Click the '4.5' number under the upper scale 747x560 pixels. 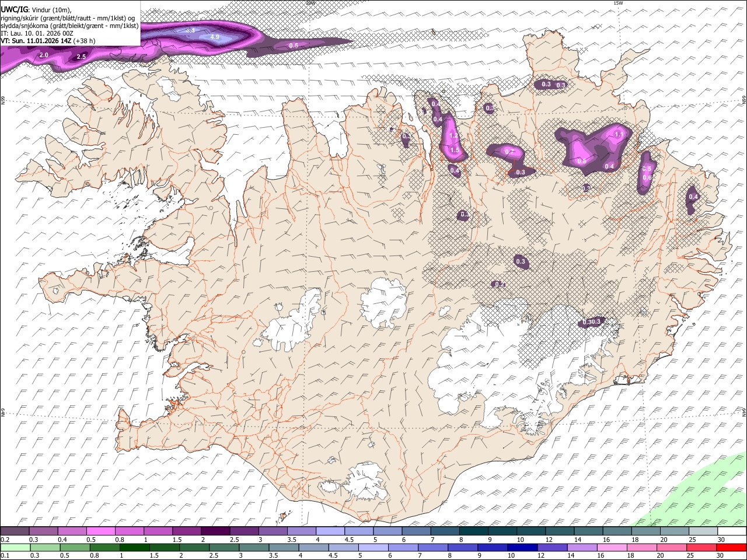pyautogui.click(x=349, y=540)
